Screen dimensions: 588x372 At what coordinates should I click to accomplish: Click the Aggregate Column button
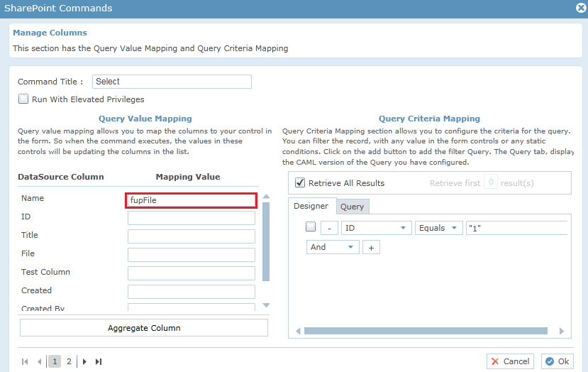click(x=144, y=328)
